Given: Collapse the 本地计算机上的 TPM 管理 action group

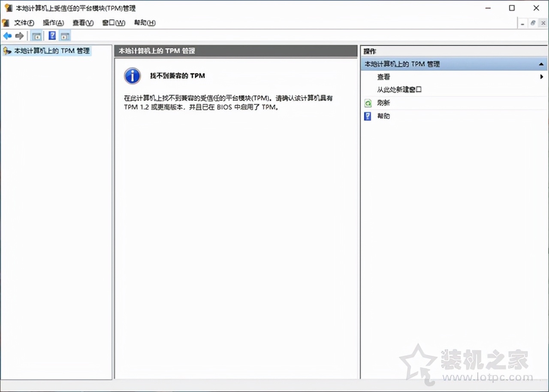Looking at the screenshot, I should (541, 64).
